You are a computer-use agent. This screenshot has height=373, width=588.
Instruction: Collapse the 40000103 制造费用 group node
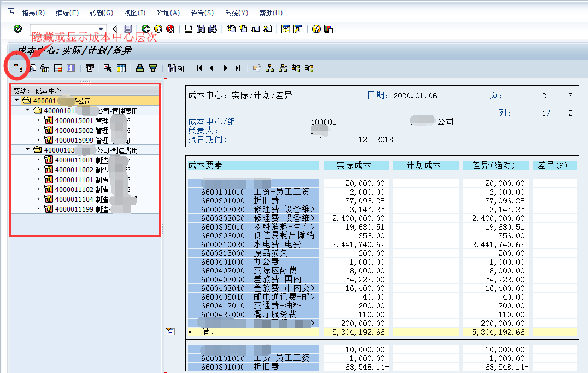pyautogui.click(x=28, y=149)
